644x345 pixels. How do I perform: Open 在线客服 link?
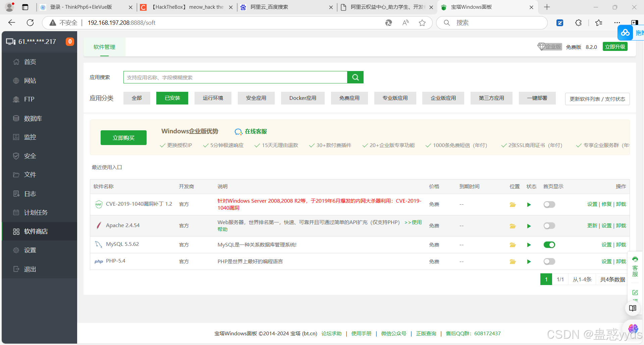click(x=251, y=131)
